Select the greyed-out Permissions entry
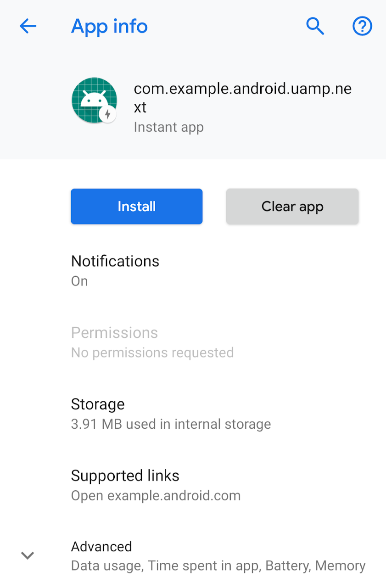This screenshot has height=588, width=386. pyautogui.click(x=193, y=342)
